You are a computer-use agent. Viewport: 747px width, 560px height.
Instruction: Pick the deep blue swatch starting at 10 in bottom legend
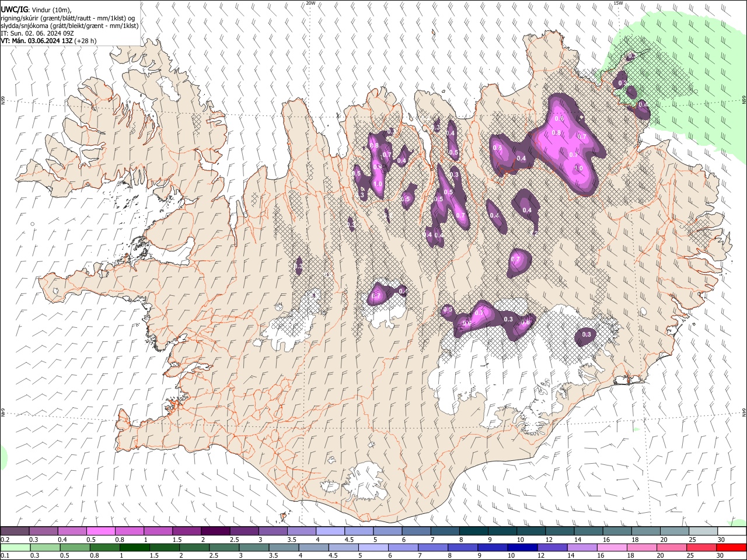tap(522, 547)
